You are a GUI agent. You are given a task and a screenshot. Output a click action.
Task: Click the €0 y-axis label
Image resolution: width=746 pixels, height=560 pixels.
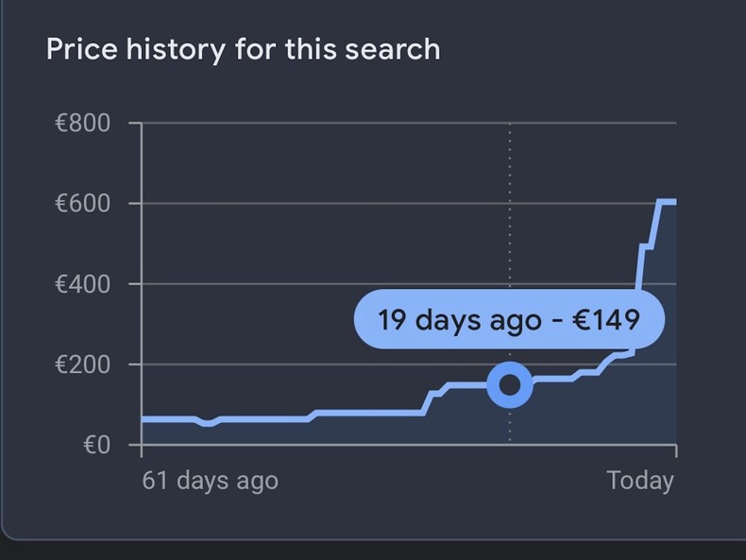pyautogui.click(x=95, y=445)
